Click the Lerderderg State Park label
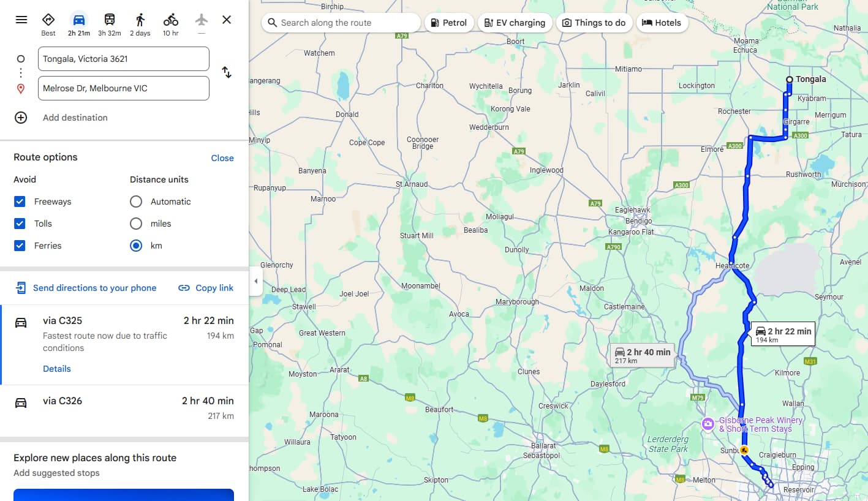 pyautogui.click(x=668, y=444)
